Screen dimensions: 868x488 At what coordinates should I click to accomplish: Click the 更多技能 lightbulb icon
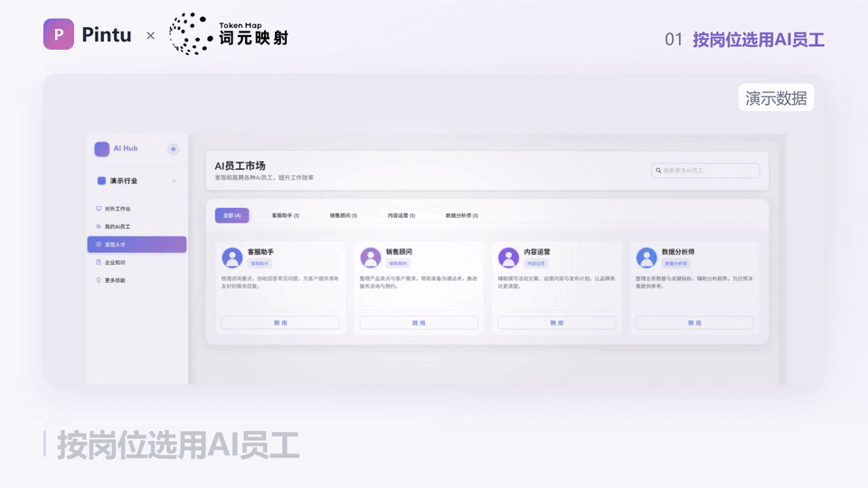tap(99, 280)
